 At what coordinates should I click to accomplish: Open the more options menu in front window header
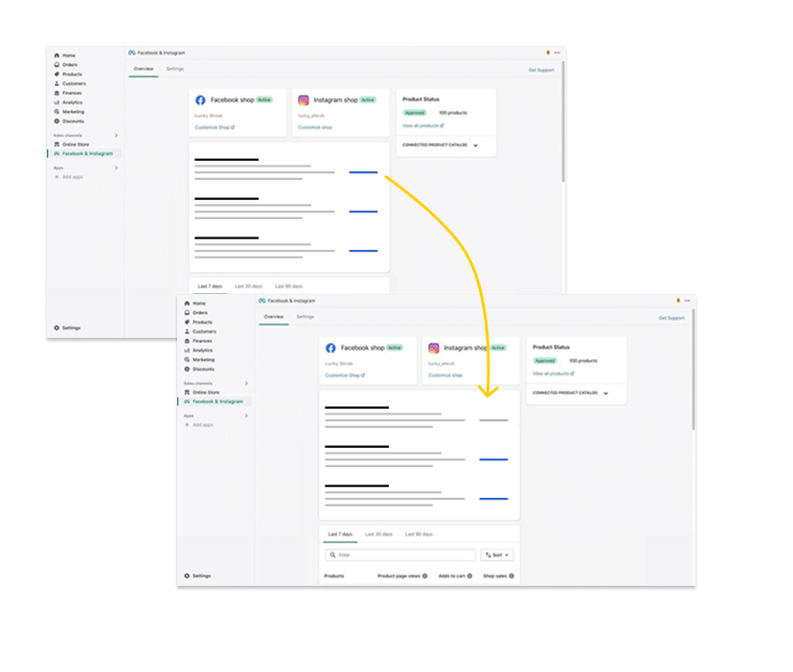pyautogui.click(x=688, y=301)
